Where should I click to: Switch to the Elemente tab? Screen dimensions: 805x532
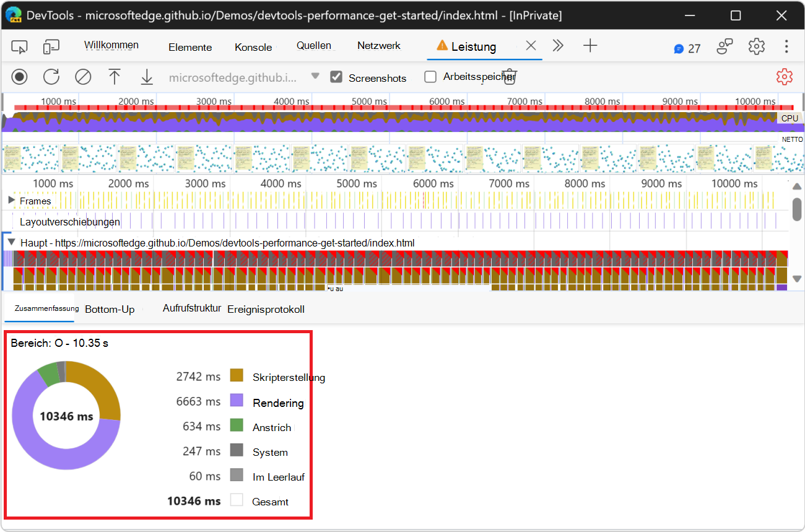tap(190, 48)
